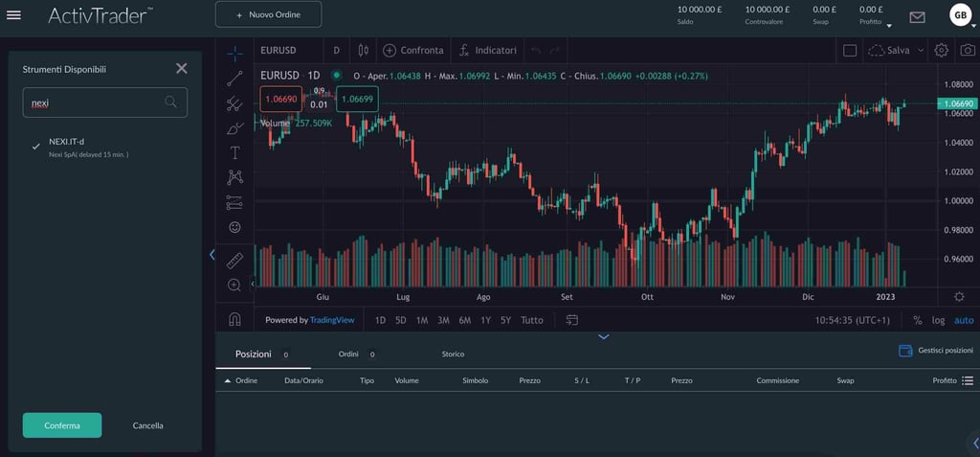Toggle 'auto' price scale
The width and height of the screenshot is (980, 457).
[x=964, y=320]
